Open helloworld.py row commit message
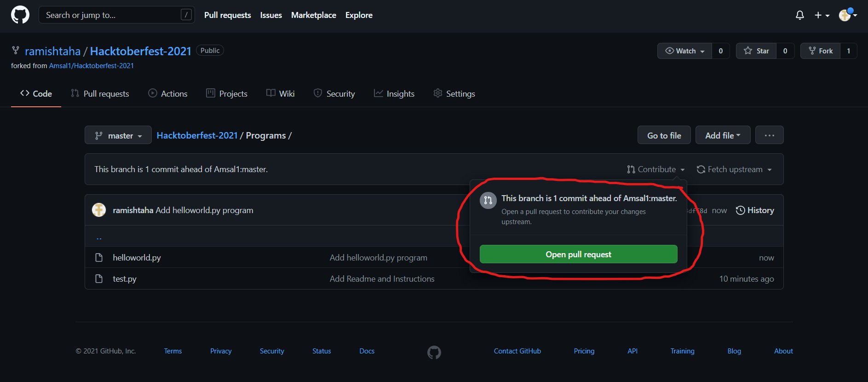The image size is (868, 382). [379, 258]
